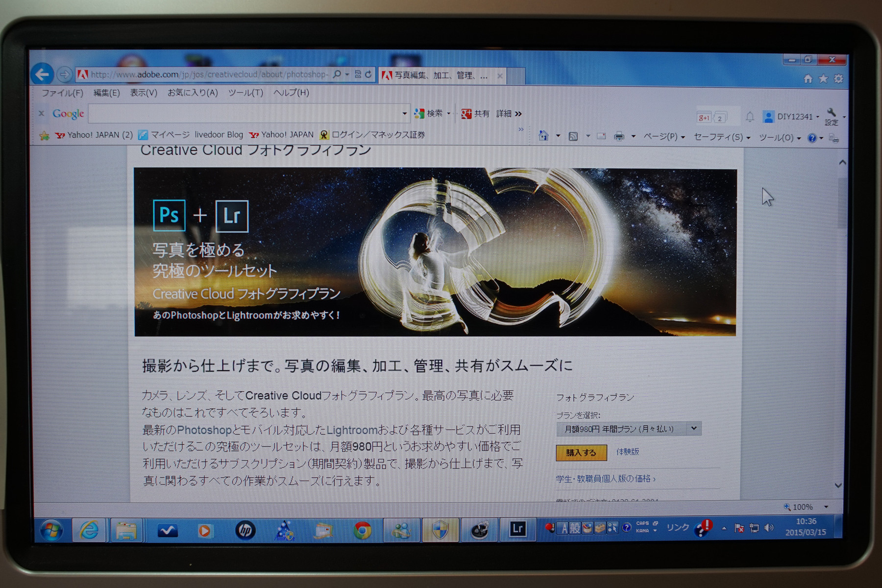Viewport: 882px width, 588px height.
Task: Click the search magnifier in address bar
Action: click(337, 74)
